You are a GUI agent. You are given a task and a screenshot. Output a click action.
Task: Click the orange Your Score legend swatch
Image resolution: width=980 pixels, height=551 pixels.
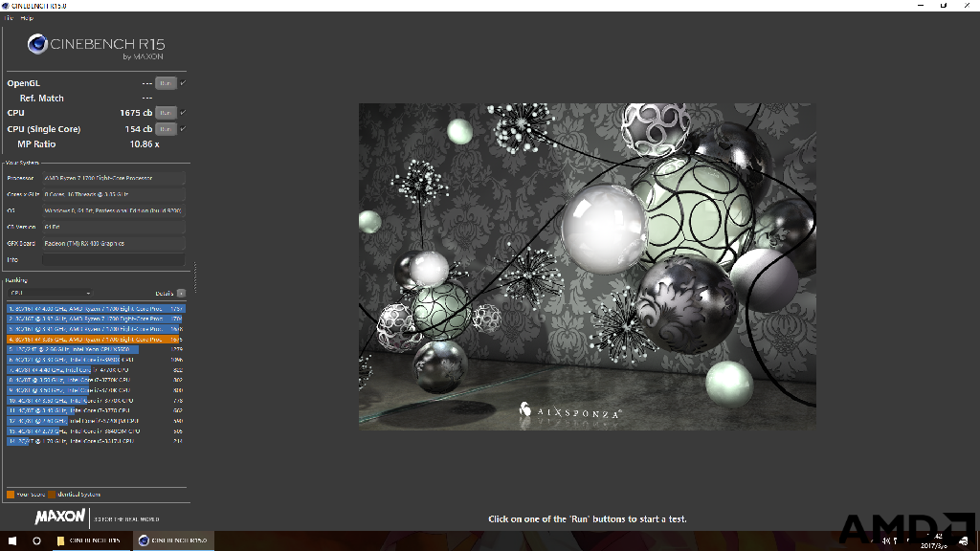point(11,495)
